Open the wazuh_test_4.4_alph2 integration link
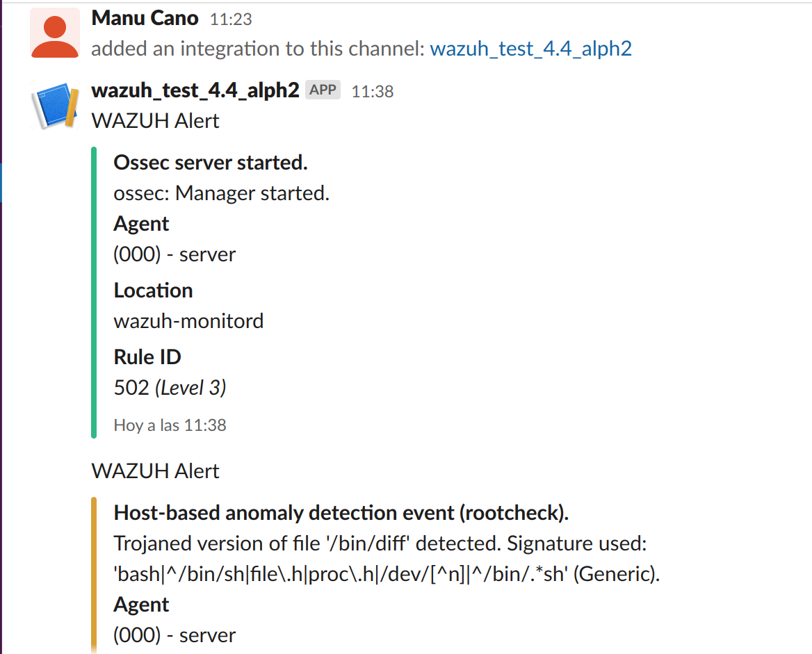Viewport: 812px width, 654px height. click(x=532, y=49)
